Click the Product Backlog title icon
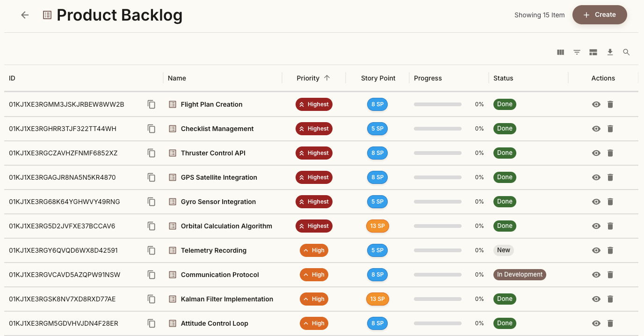 point(46,15)
